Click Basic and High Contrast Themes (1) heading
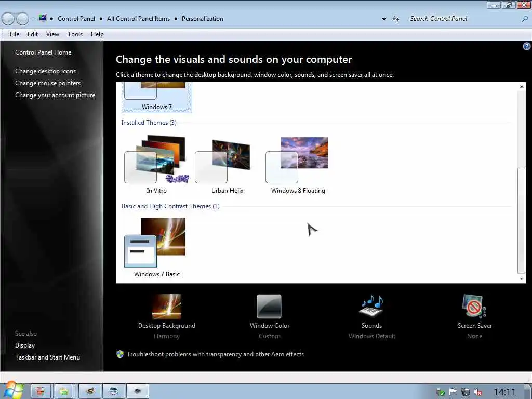532x399 pixels. (170, 206)
